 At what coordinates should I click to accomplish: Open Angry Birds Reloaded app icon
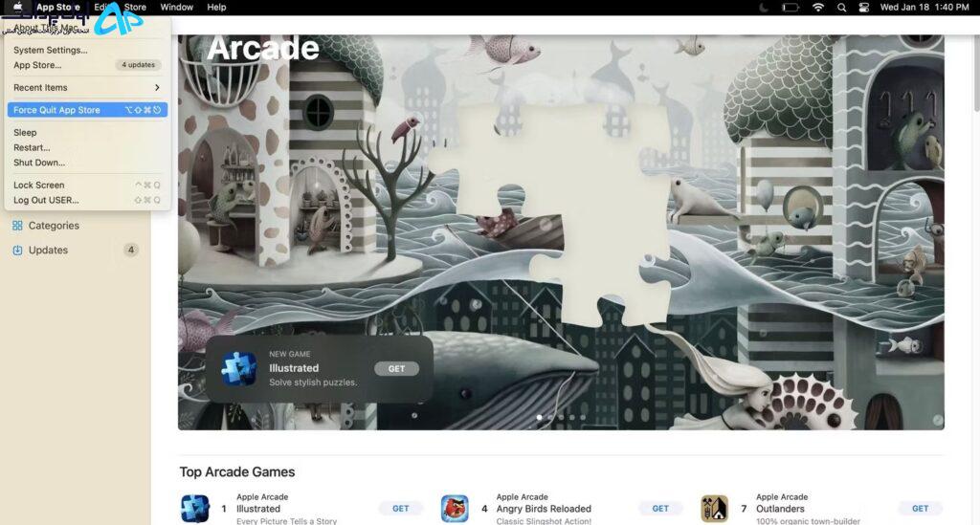pos(455,508)
